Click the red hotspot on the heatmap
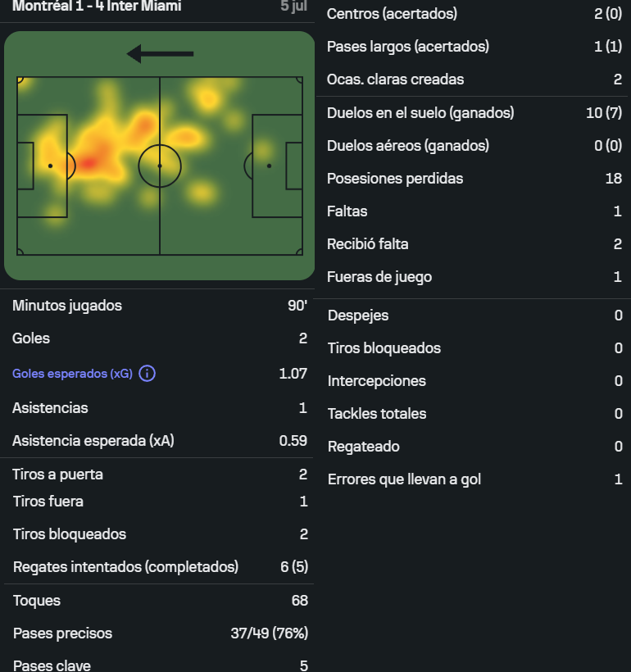Viewport: 631px width, 672px height. (x=89, y=163)
